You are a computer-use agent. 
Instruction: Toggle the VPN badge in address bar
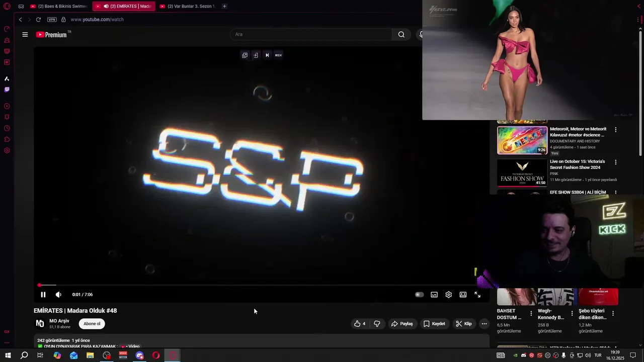(x=52, y=20)
